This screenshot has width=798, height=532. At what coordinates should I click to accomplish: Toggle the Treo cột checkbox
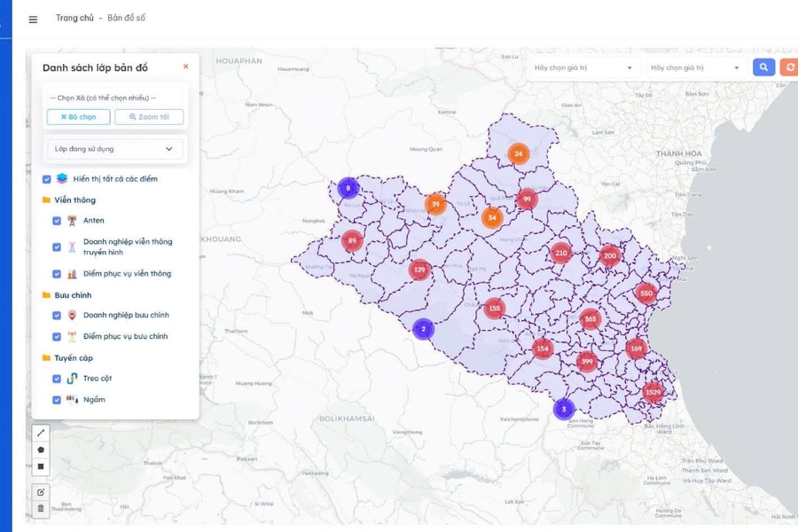point(58,379)
